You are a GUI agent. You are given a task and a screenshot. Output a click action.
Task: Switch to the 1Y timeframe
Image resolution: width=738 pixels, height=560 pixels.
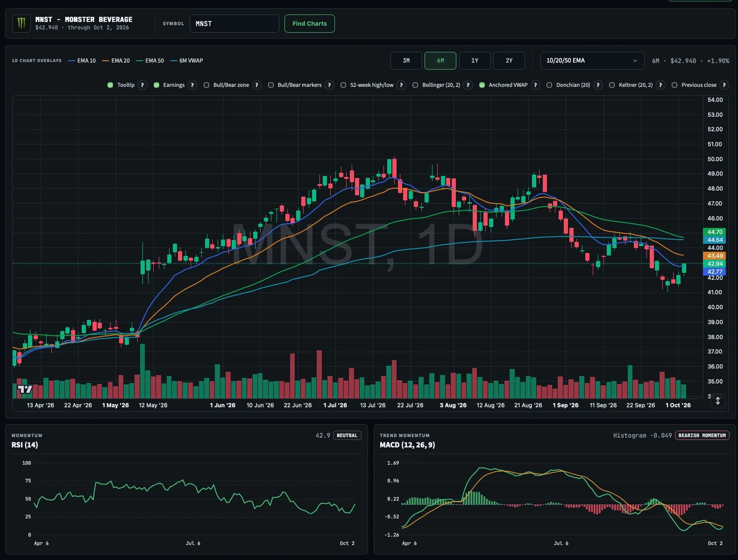(475, 61)
